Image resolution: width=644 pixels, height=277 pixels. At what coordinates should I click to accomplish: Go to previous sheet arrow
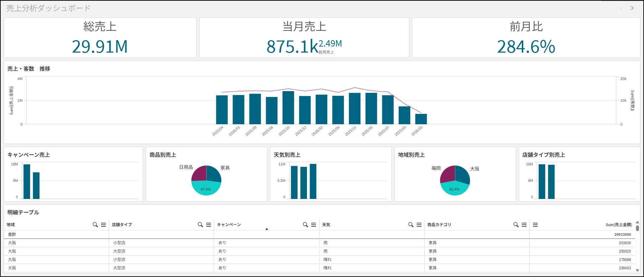622,8
